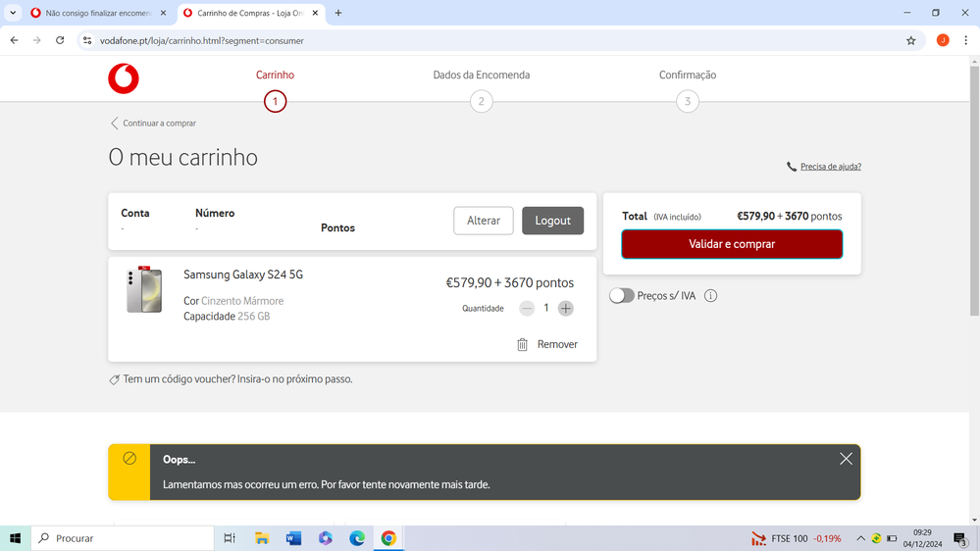This screenshot has width=980, height=551.
Task: Show hidden system tray icons
Action: click(x=860, y=538)
